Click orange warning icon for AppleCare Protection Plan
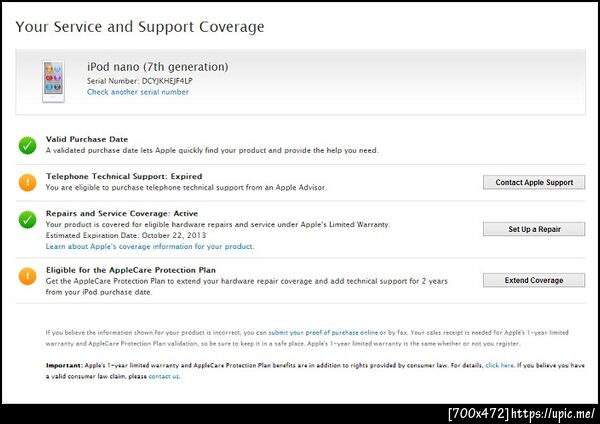The image size is (600, 424). [28, 274]
